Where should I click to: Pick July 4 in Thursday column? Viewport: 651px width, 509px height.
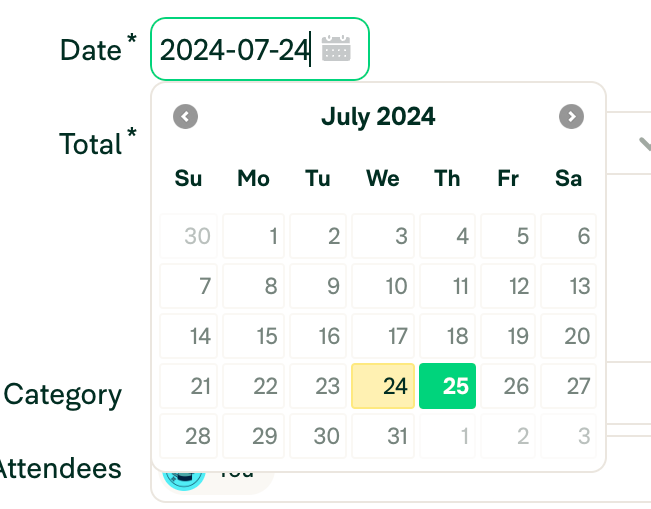coord(447,237)
